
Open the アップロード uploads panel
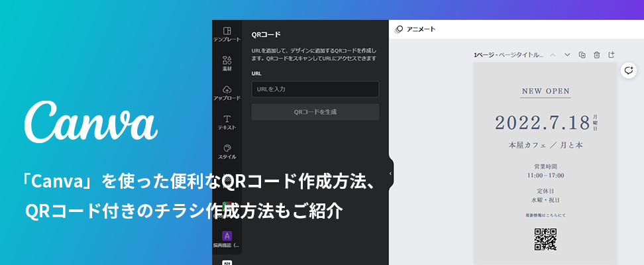tap(227, 93)
